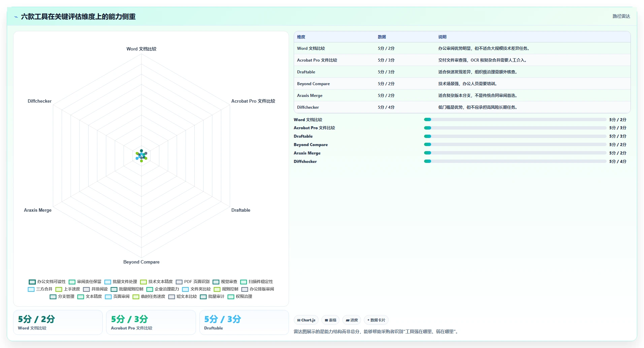This screenshot has height=348, width=644.
Task: Click the Draftable radar axis label
Action: [x=241, y=210]
